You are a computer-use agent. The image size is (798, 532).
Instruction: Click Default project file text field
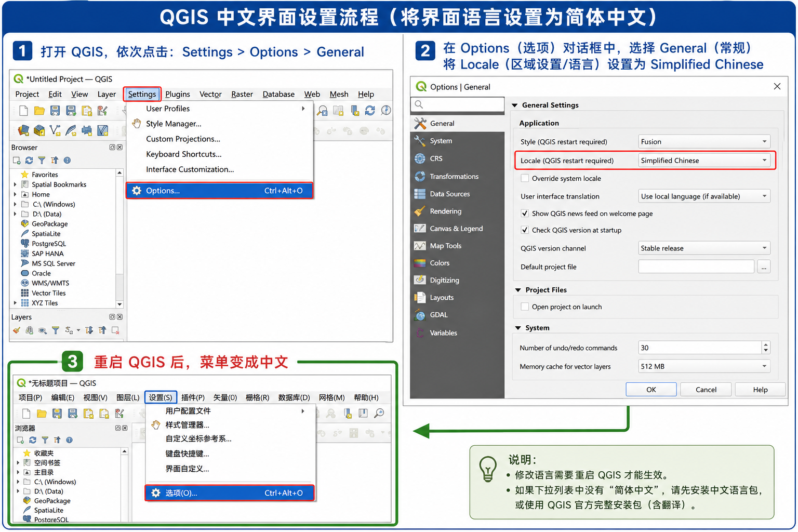[696, 267]
